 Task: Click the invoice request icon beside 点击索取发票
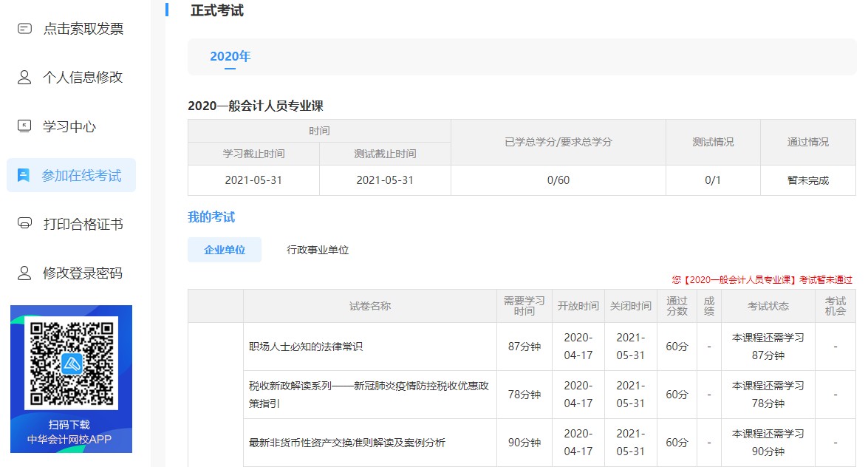click(23, 28)
